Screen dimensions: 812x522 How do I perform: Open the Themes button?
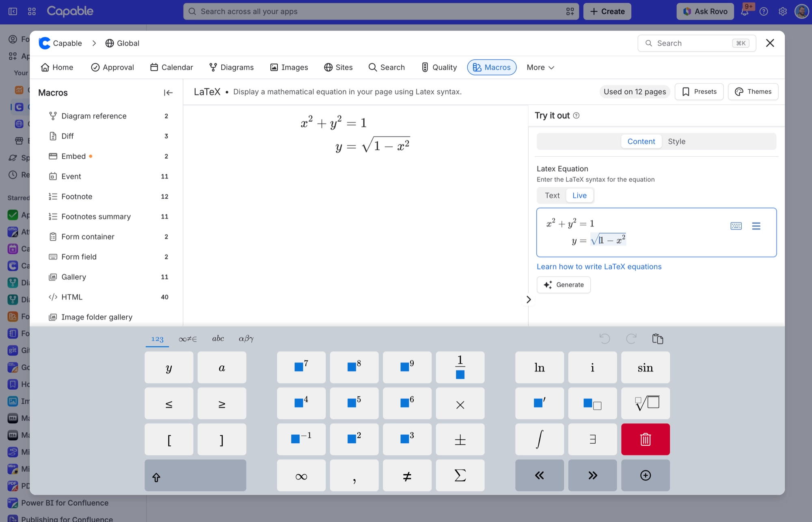click(753, 92)
